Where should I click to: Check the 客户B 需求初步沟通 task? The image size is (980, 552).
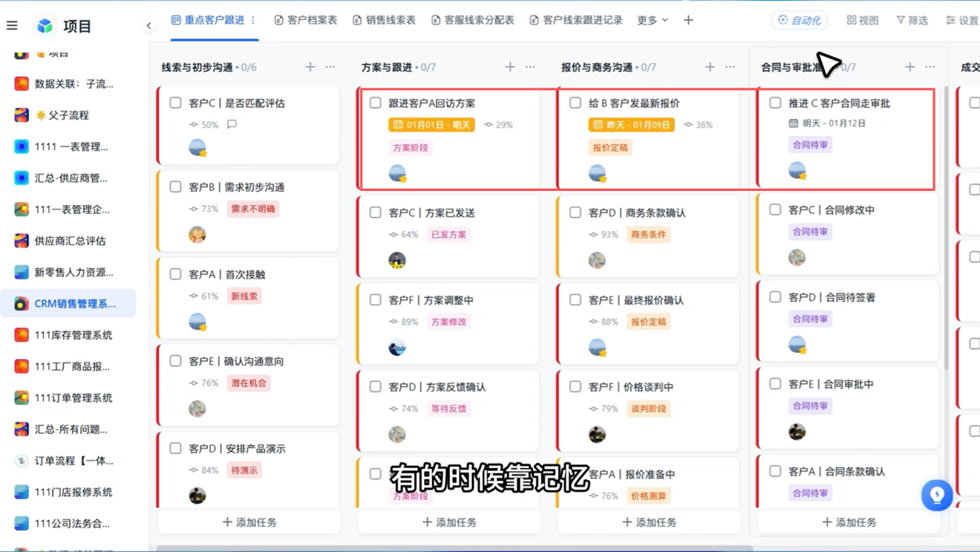(x=175, y=186)
